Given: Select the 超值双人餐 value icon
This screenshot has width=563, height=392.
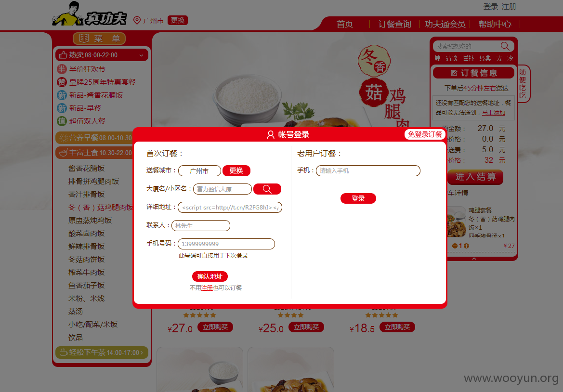Looking at the screenshot, I should [62, 121].
